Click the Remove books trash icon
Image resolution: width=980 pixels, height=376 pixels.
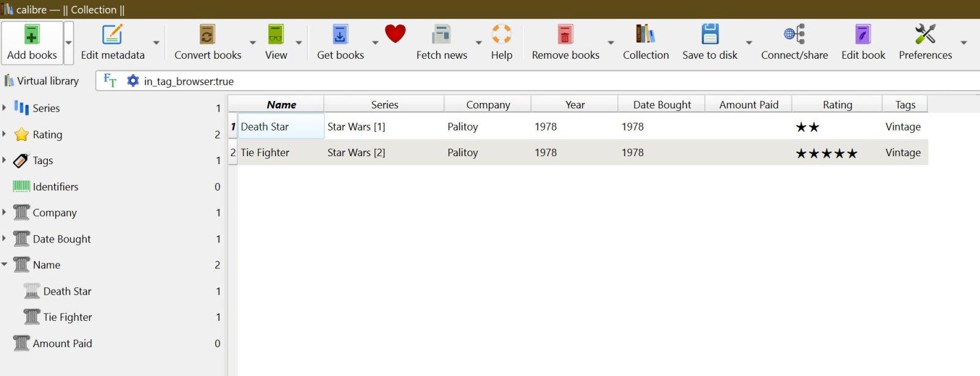coord(565,34)
